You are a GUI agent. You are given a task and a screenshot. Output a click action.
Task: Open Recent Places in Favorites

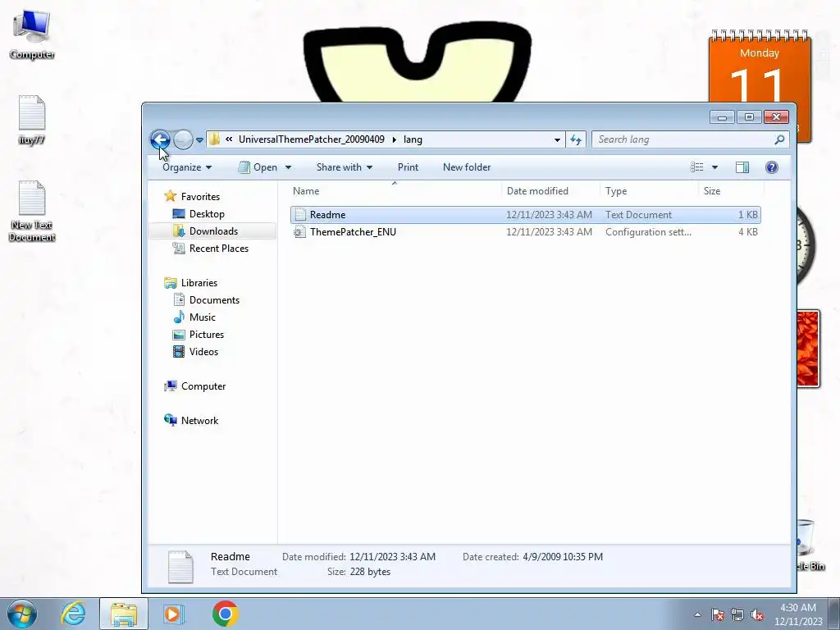[x=218, y=248]
